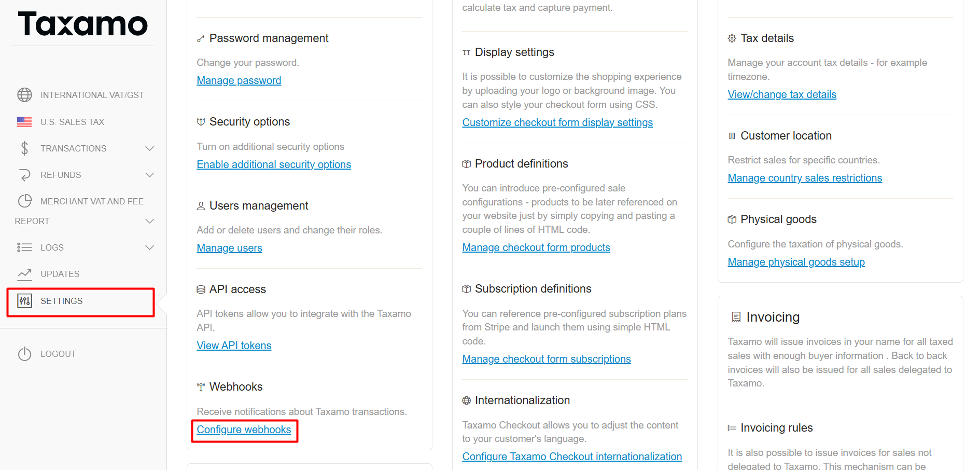The width and height of the screenshot is (980, 470).
Task: Open Manage password link
Action: [x=239, y=80]
